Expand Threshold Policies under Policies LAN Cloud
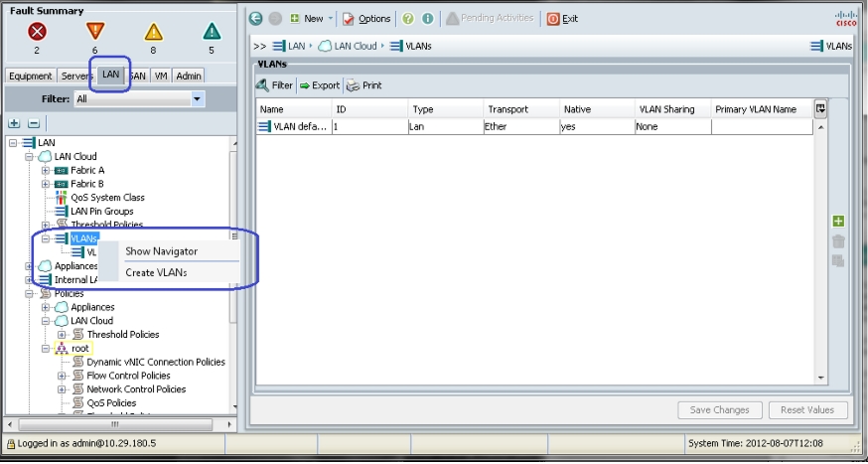 click(62, 335)
